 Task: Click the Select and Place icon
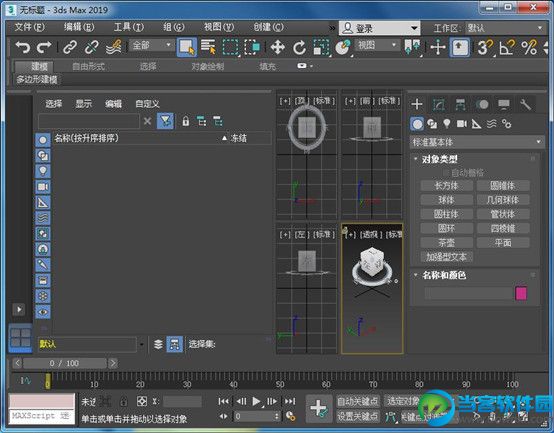click(343, 47)
